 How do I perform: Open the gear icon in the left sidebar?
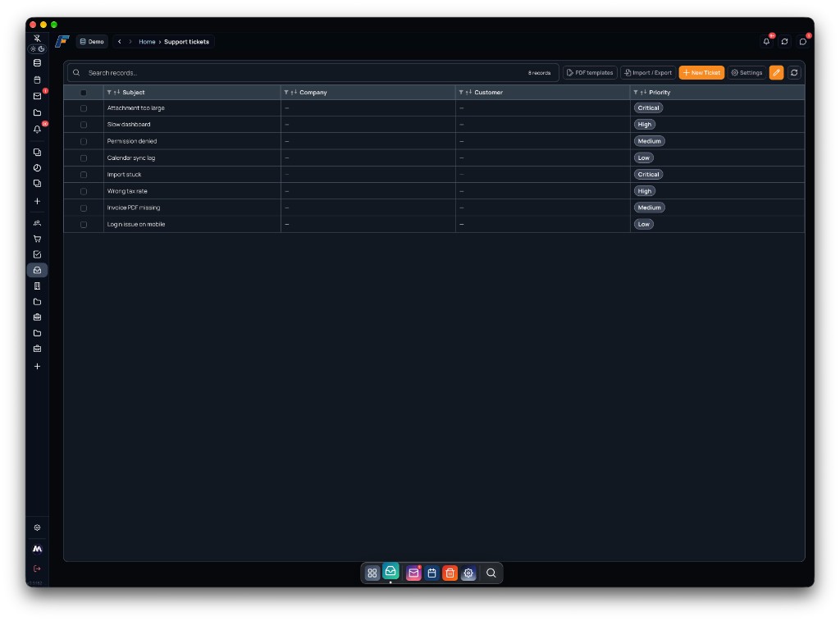pos(37,527)
